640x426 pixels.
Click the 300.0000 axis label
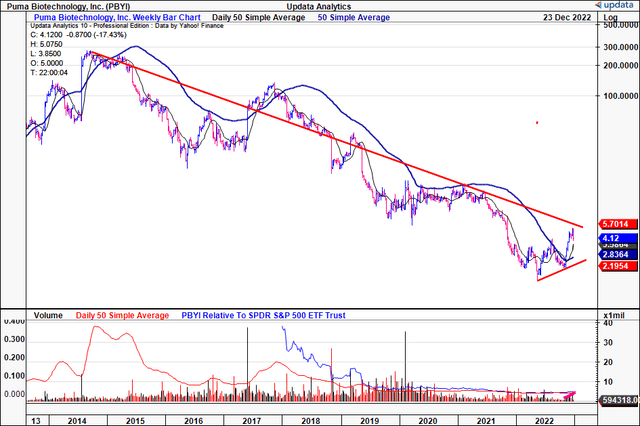[x=620, y=47]
